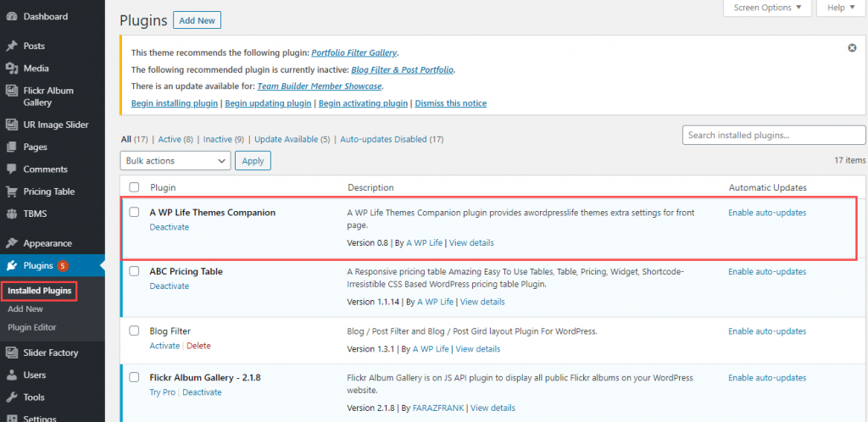Tick the checkbox for A WP Life Themes Companion
The height and width of the screenshot is (422, 868).
tap(134, 213)
